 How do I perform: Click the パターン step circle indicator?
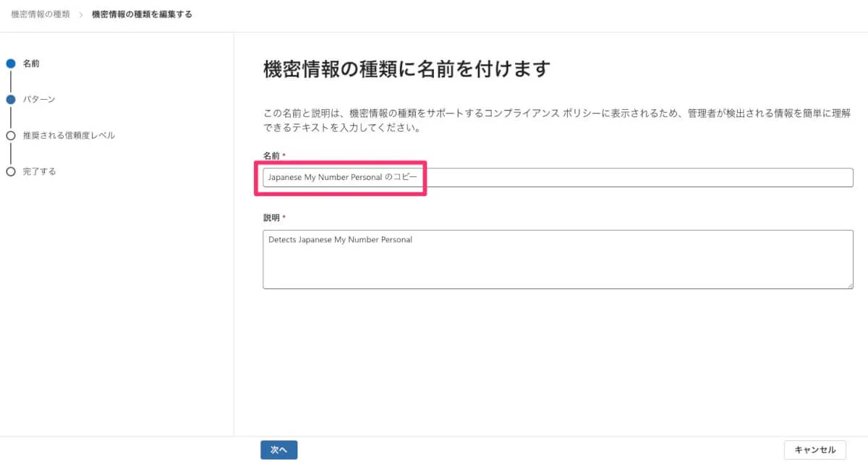pyautogui.click(x=10, y=99)
